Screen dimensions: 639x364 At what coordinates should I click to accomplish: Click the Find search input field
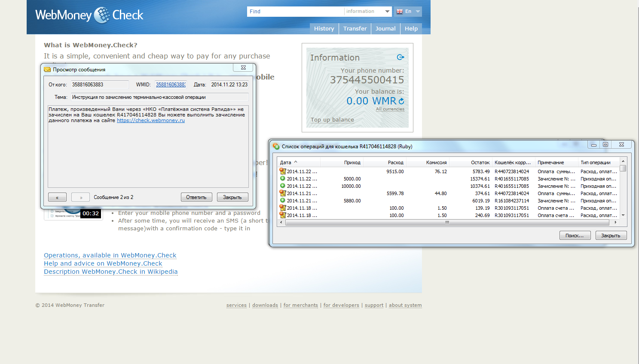[296, 12]
